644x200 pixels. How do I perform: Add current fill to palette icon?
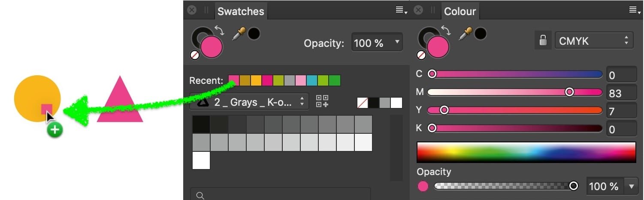pos(322,101)
